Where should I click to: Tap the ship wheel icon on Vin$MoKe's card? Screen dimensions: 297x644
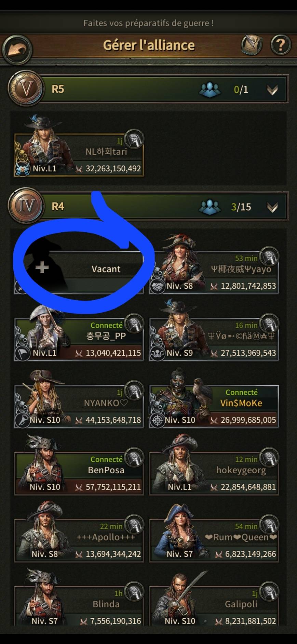click(x=158, y=420)
